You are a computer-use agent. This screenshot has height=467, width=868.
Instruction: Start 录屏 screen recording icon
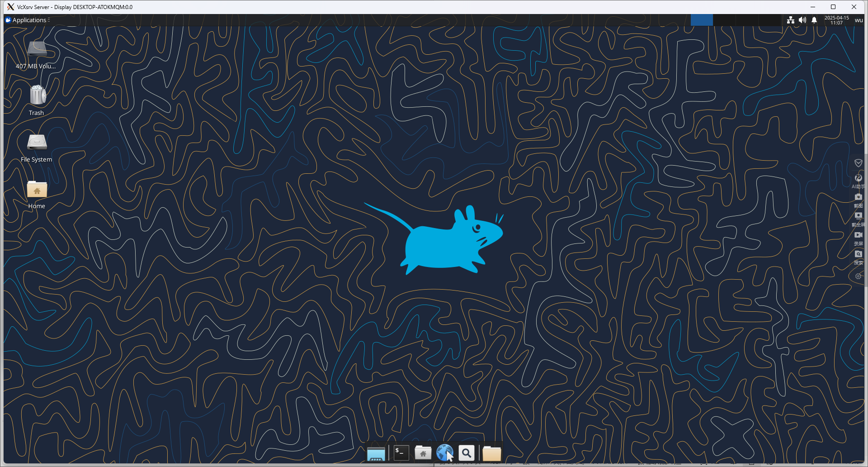(x=858, y=238)
